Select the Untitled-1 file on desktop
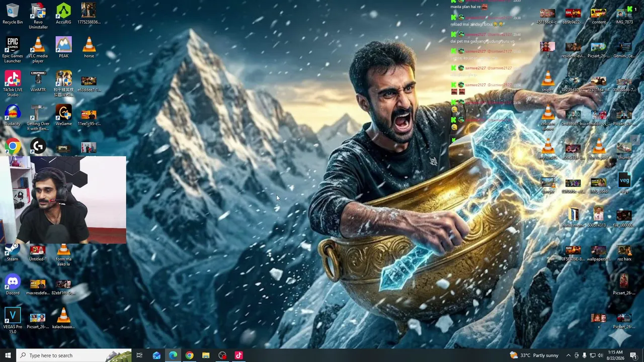The height and width of the screenshot is (362, 644). [x=38, y=253]
